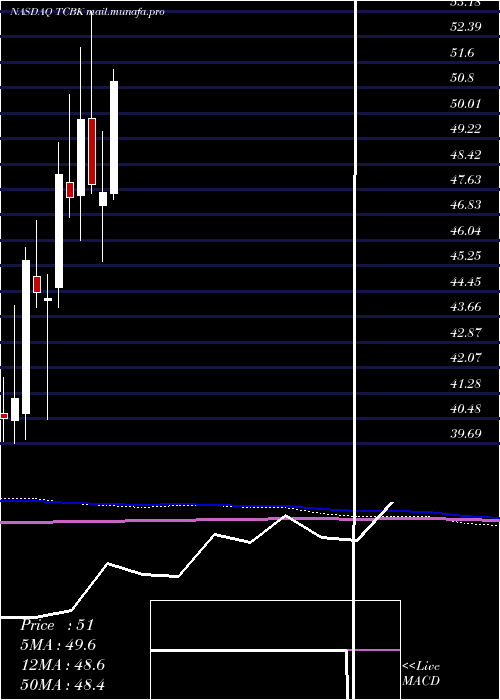Select the 46.83 price axis label
The height and width of the screenshot is (700, 500).
coord(466,205)
